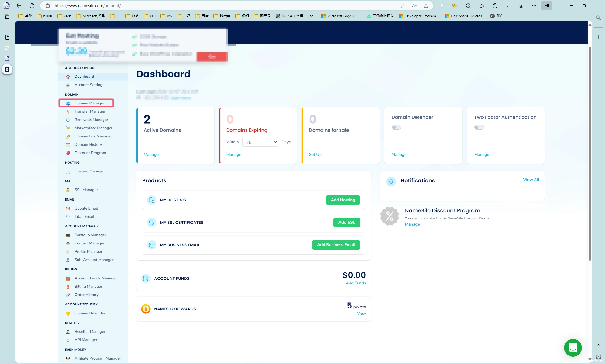Click Manage under Active Domains
The width and height of the screenshot is (605, 364).
click(x=151, y=154)
